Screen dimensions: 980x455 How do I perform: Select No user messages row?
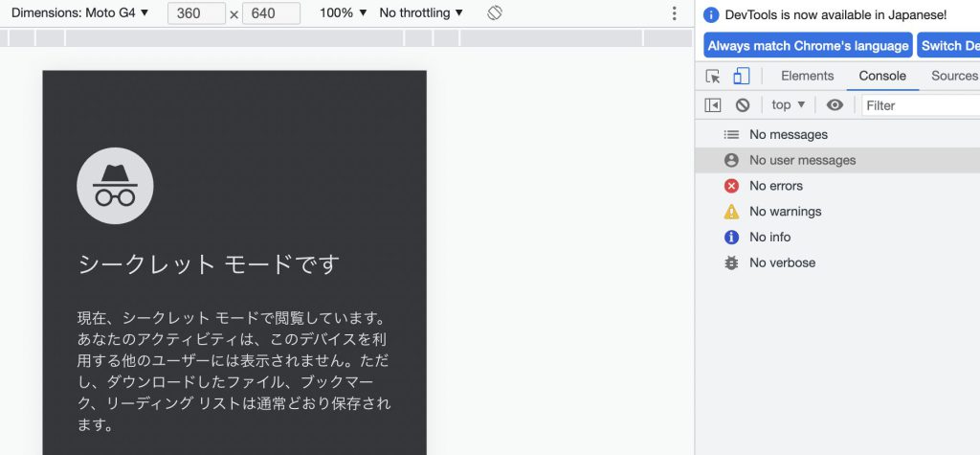click(837, 160)
